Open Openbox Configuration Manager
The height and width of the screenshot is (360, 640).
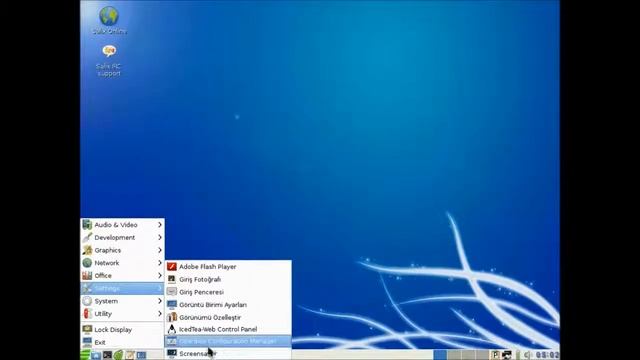tap(228, 341)
